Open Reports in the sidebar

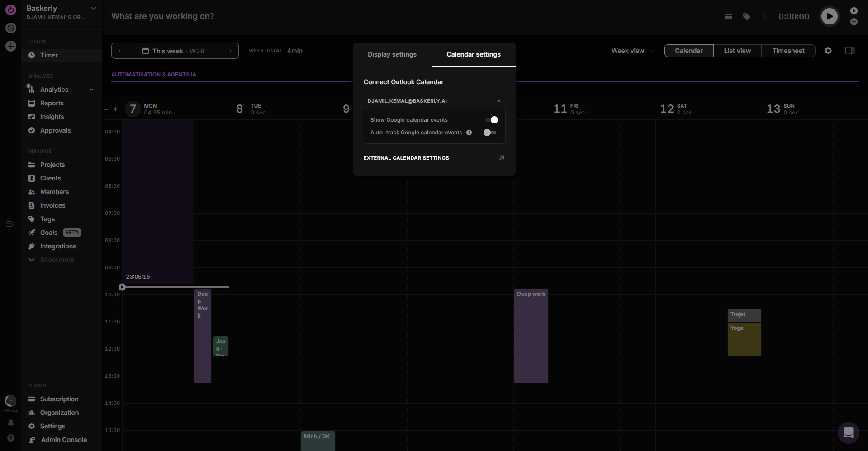pyautogui.click(x=52, y=103)
